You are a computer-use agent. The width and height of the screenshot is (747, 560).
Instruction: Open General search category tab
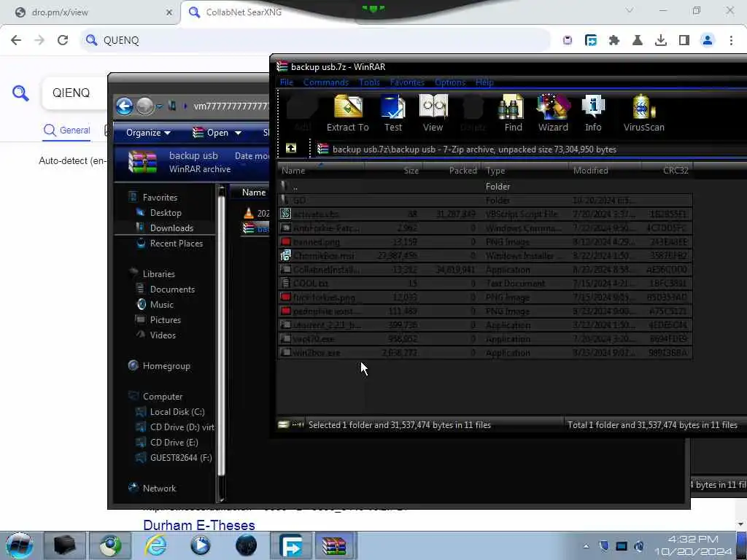pyautogui.click(x=66, y=130)
